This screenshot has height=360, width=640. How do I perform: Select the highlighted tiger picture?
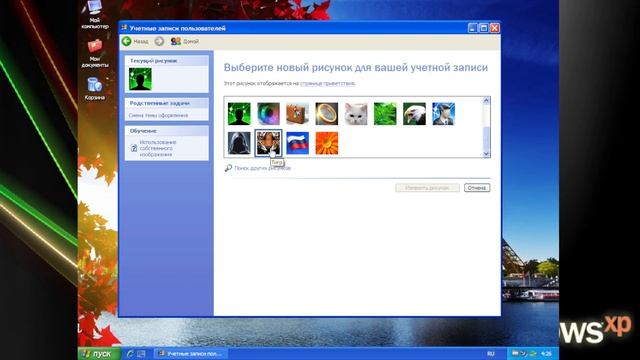click(268, 143)
